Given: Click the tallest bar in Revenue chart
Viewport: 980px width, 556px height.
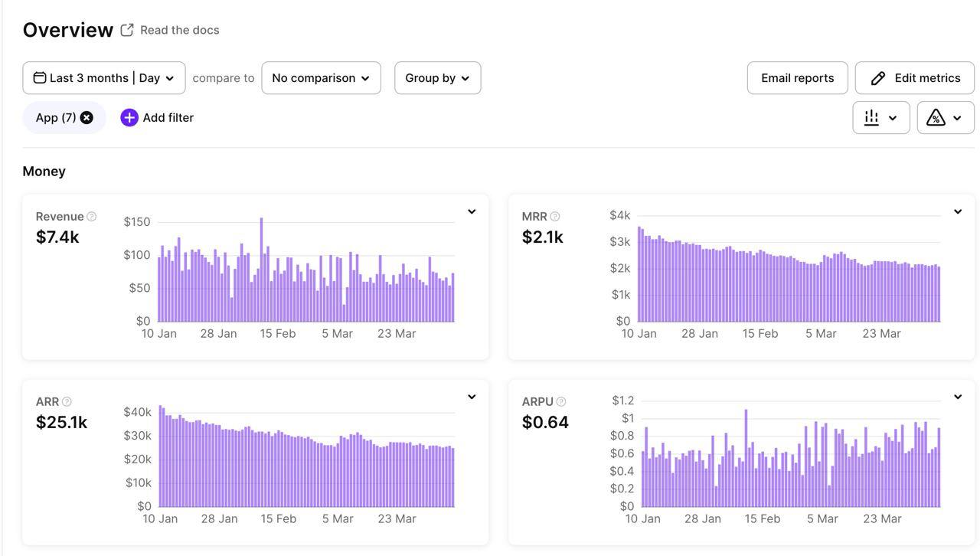Looking at the screenshot, I should [261, 268].
